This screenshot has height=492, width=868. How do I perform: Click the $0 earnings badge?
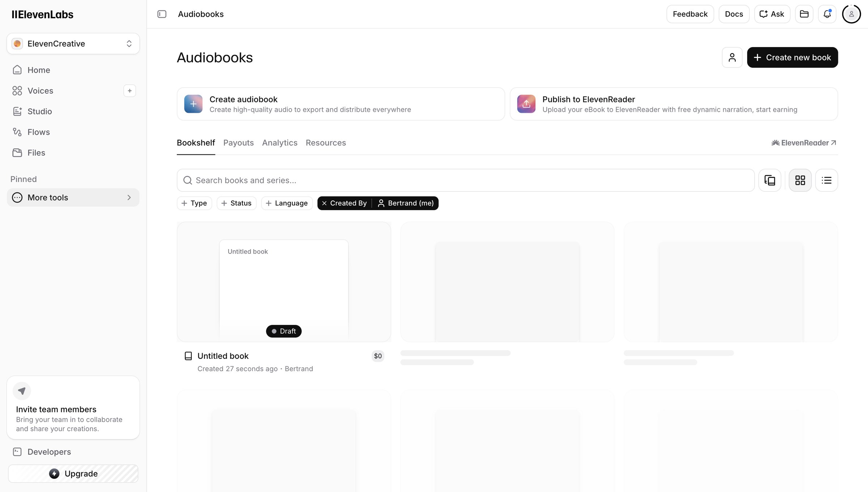(378, 356)
